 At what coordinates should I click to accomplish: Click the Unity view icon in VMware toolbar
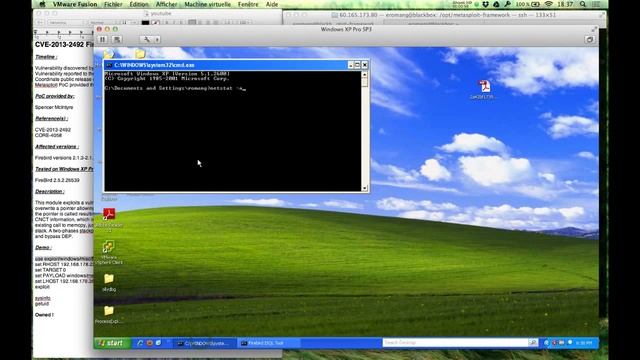pos(590,39)
